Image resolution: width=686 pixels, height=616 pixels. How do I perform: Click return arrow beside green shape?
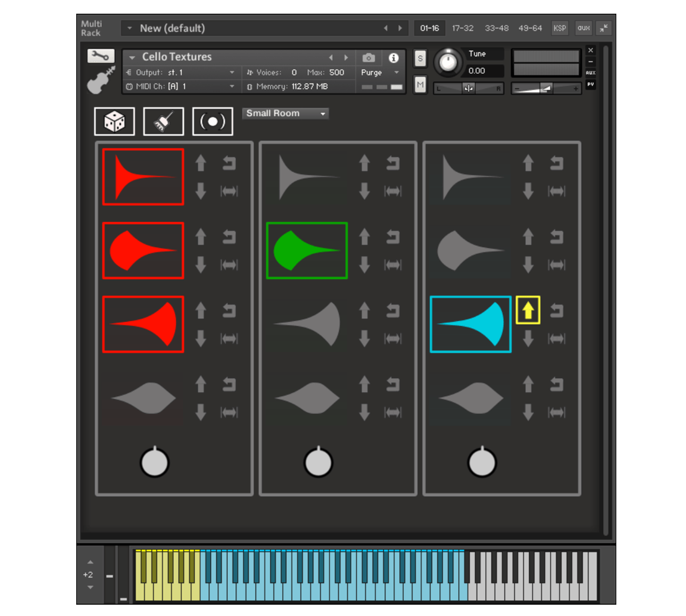tap(392, 237)
